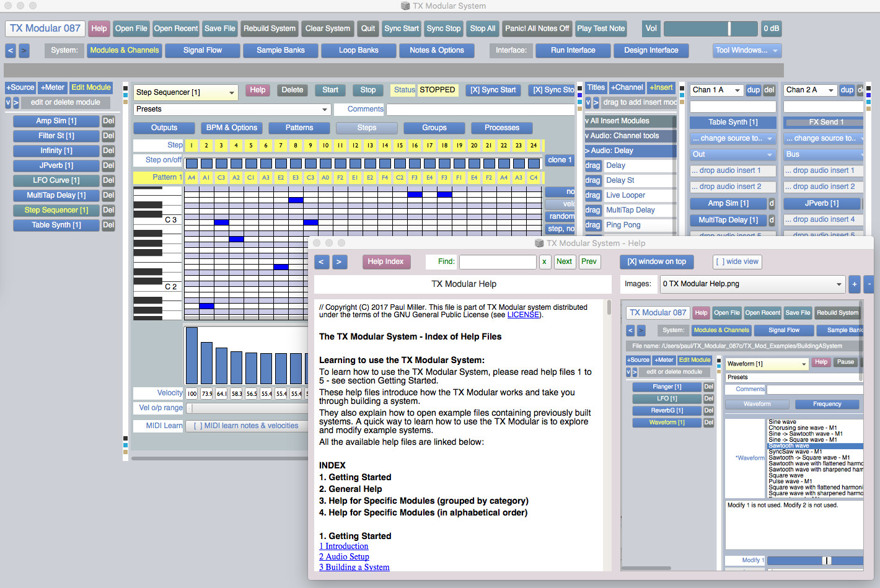Open the Tool Windows dropdown
Viewport: 880px width, 588px height.
tap(747, 50)
